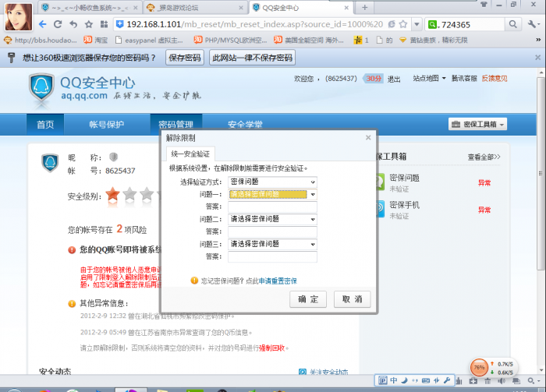
Task: Dismiss the save password prompt bar
Action: click(x=538, y=58)
